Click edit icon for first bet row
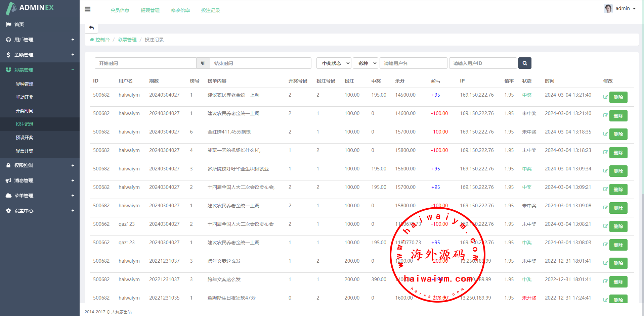644x316 pixels. coord(605,97)
